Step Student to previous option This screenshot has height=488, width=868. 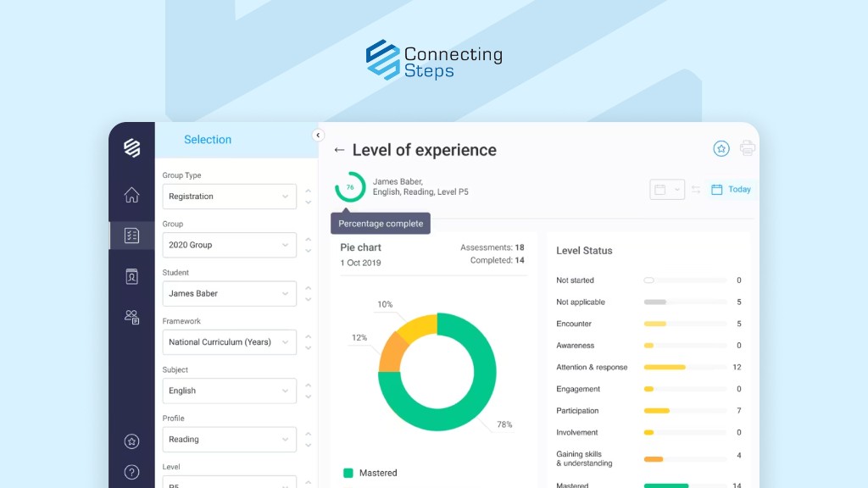point(309,288)
